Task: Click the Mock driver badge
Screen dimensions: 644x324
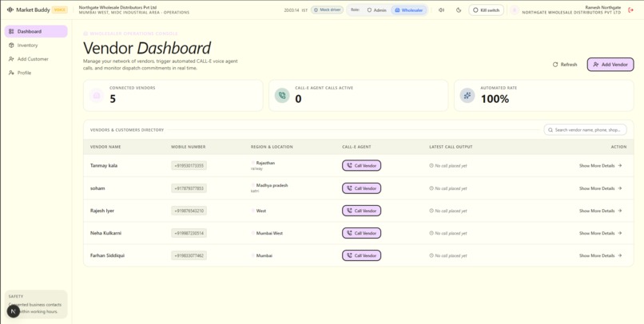Action: pos(327,10)
